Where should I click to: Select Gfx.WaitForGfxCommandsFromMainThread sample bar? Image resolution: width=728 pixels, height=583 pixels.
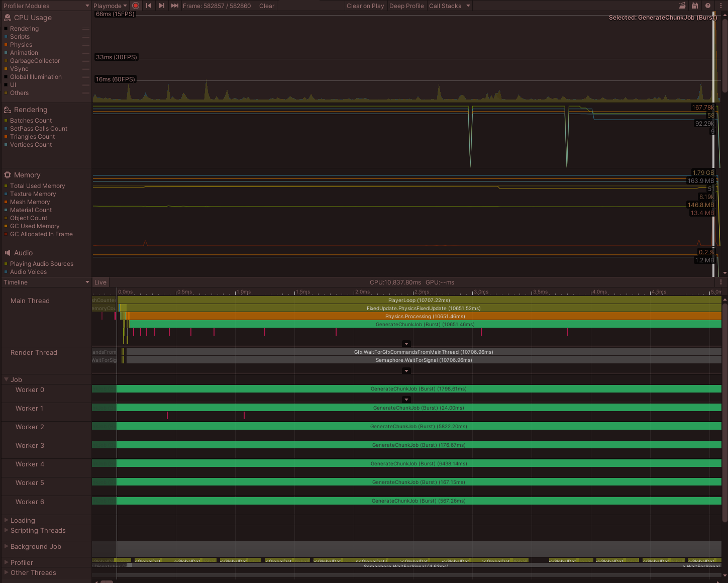(424, 352)
